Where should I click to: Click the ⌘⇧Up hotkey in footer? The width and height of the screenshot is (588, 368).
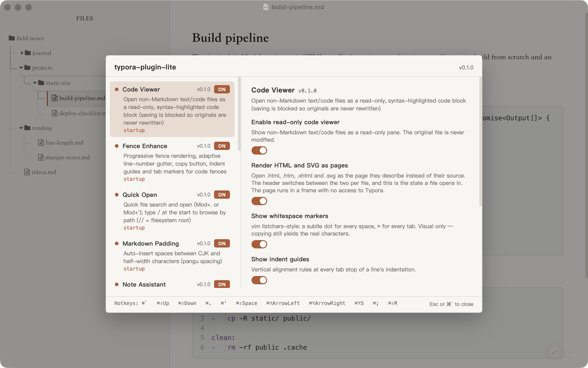pos(163,303)
